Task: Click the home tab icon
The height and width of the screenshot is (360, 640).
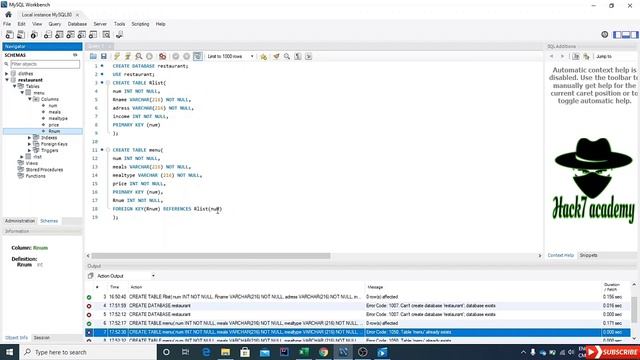Action: click(8, 14)
